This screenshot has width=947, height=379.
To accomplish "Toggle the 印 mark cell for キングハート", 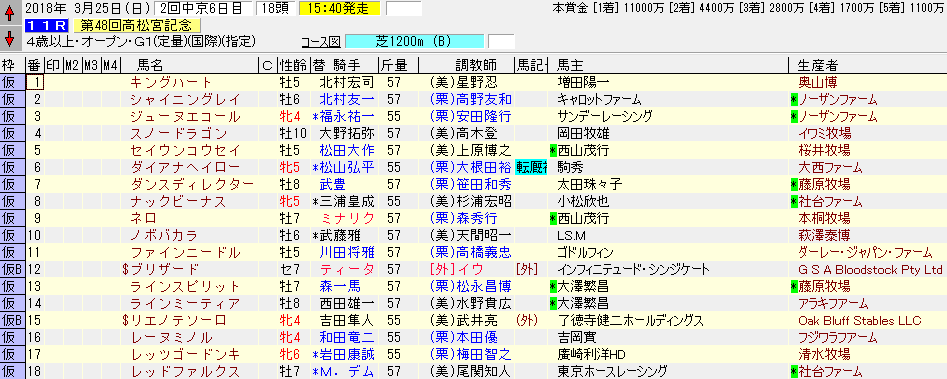I will (x=53, y=83).
